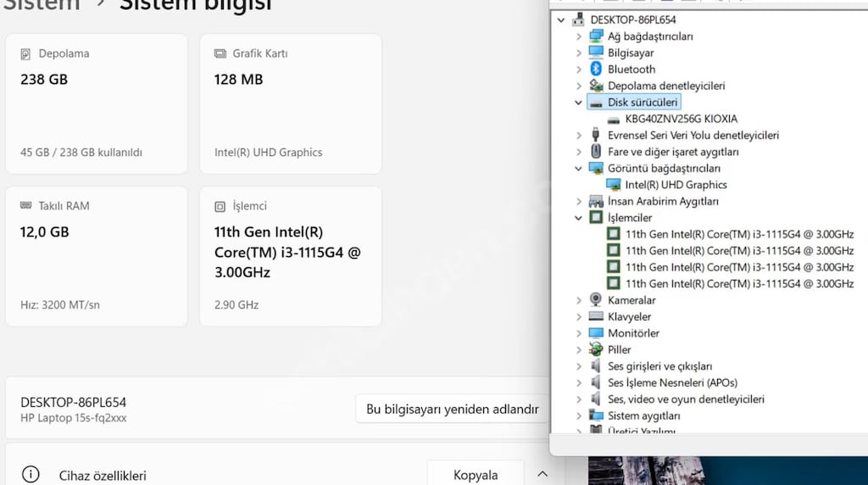
Task: Click the Sistem aygıtları icon
Action: pos(596,415)
